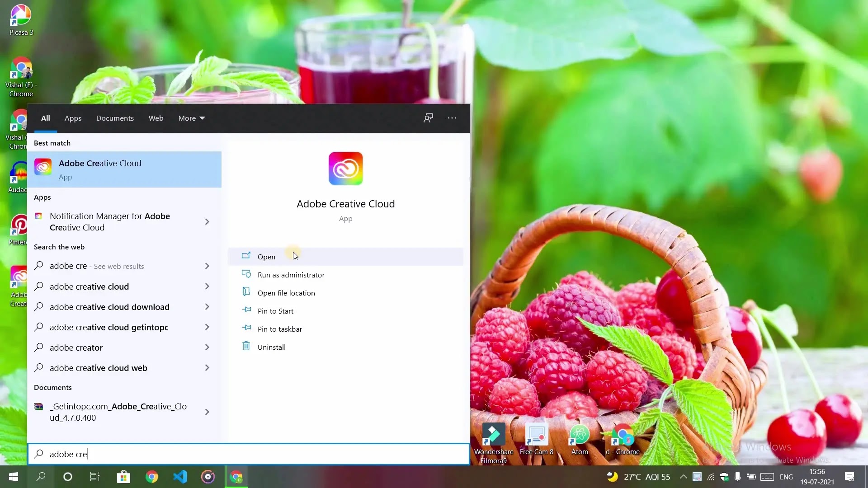The width and height of the screenshot is (868, 488).
Task: Launch Visual Studio Code from the taskbar
Action: (x=180, y=477)
